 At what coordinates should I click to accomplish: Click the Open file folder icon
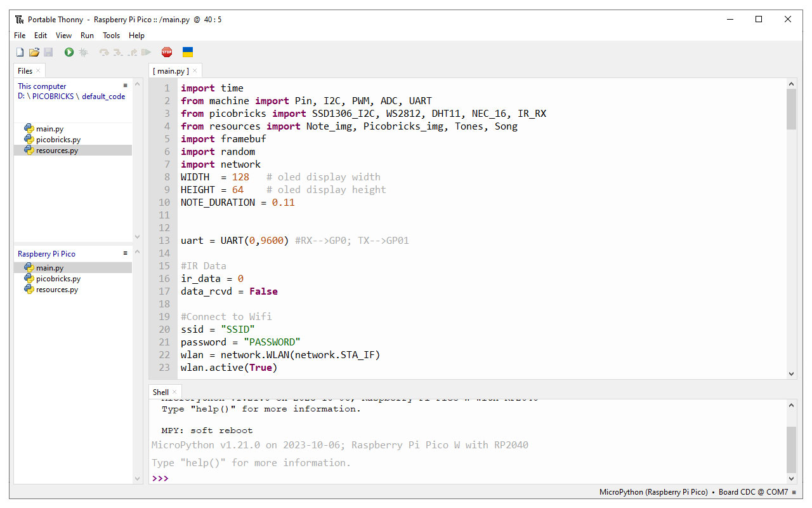coord(34,52)
